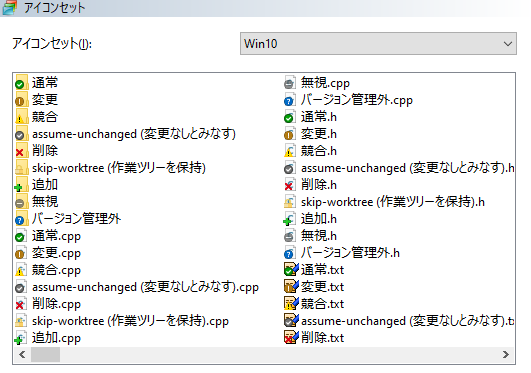The height and width of the screenshot is (373, 531).
Task: Click the 通常 folder icon with green check
Action: (x=21, y=83)
